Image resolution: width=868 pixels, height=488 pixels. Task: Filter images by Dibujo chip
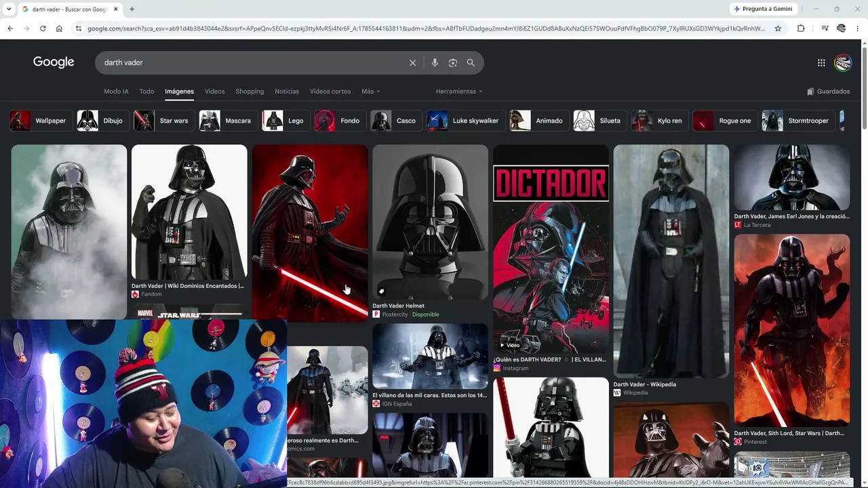pos(102,121)
